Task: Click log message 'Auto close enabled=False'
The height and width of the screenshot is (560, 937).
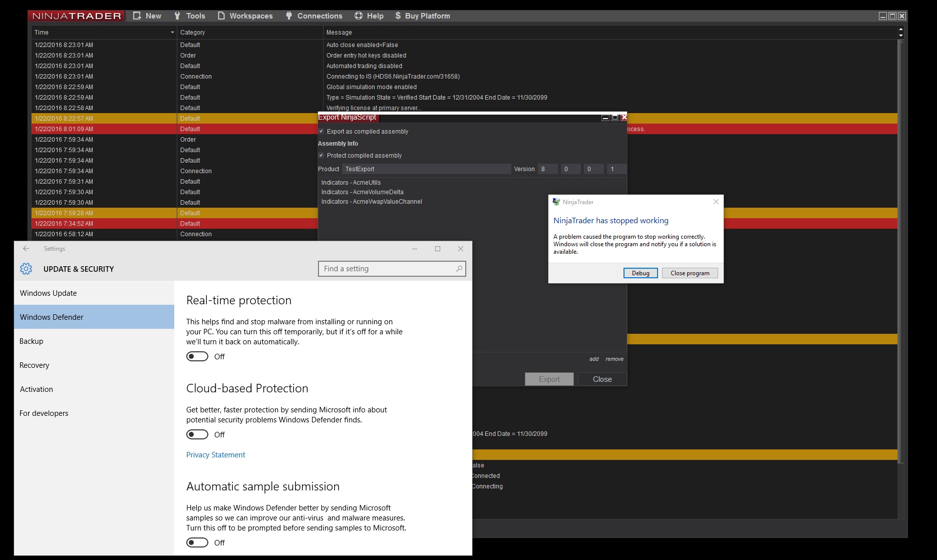Action: point(362,45)
